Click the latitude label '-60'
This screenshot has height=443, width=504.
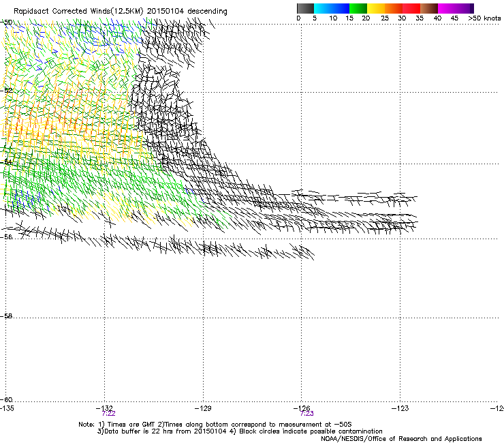pos(6,400)
